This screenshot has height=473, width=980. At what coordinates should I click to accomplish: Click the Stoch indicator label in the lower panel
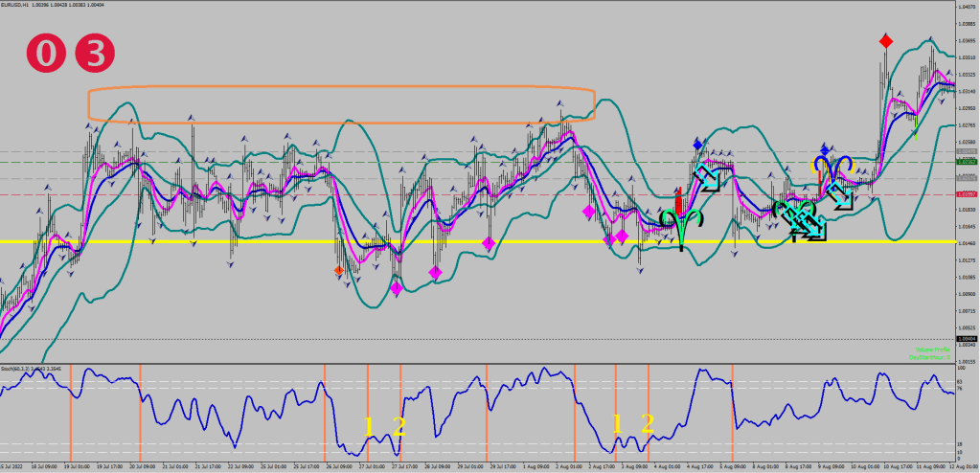pos(21,367)
